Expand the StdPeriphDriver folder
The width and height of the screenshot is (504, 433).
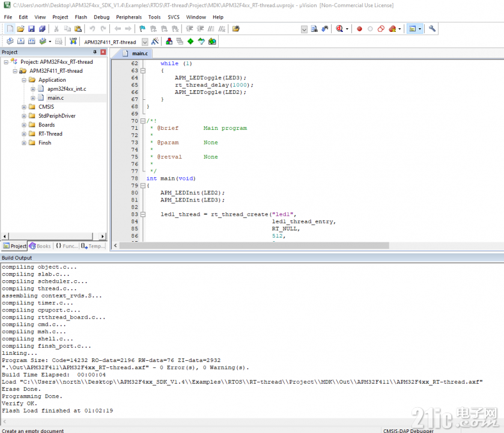tap(24, 116)
